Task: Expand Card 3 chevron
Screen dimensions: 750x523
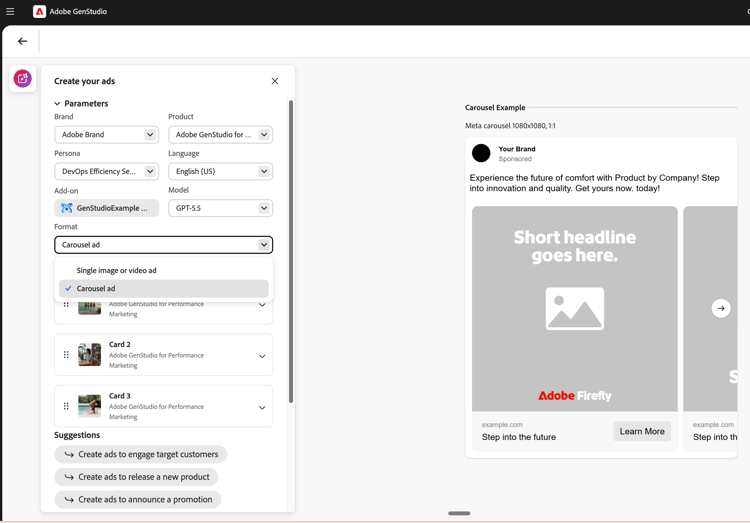Action: tap(262, 408)
